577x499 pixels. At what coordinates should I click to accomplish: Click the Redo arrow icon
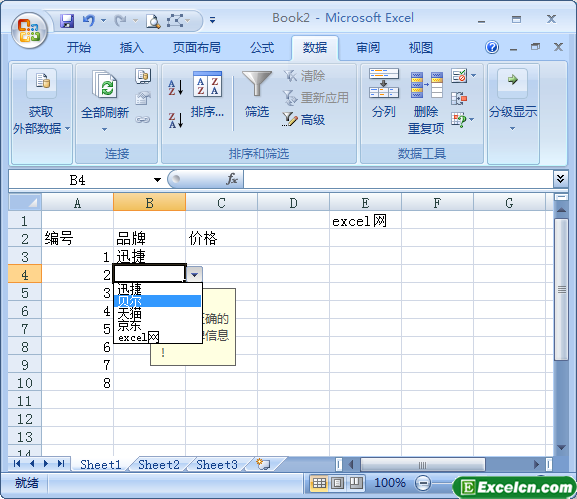120,21
